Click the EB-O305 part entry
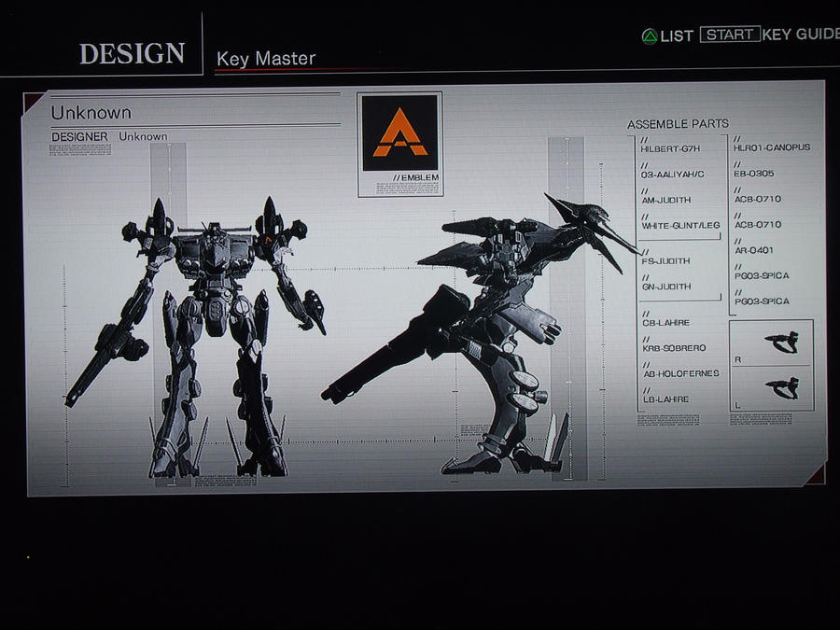The height and width of the screenshot is (630, 840). 754,174
